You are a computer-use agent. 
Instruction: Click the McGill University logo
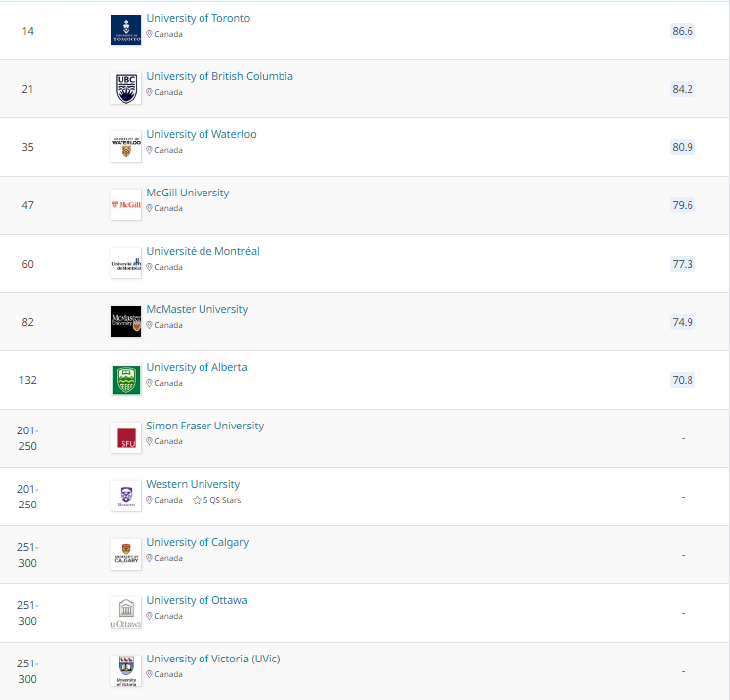tap(125, 205)
